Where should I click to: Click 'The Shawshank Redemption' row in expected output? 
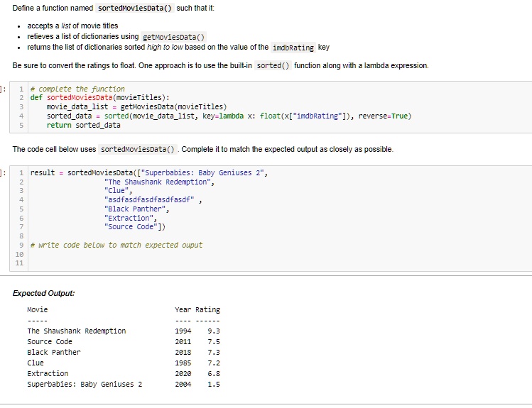pos(124,331)
